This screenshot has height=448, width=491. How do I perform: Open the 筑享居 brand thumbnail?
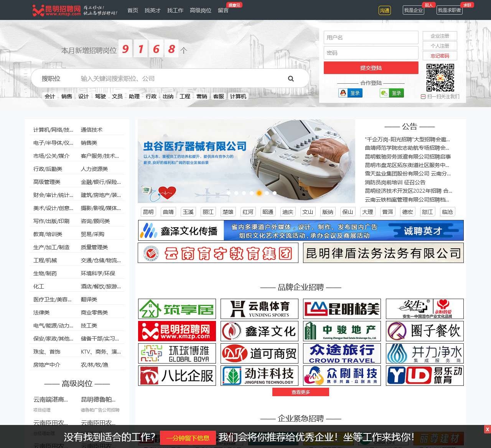pos(177,309)
